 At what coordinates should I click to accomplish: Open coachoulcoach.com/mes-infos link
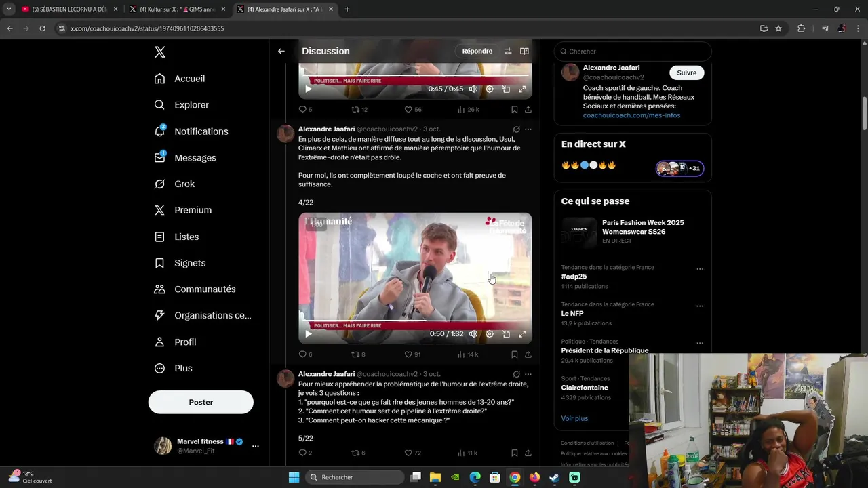[x=631, y=115]
